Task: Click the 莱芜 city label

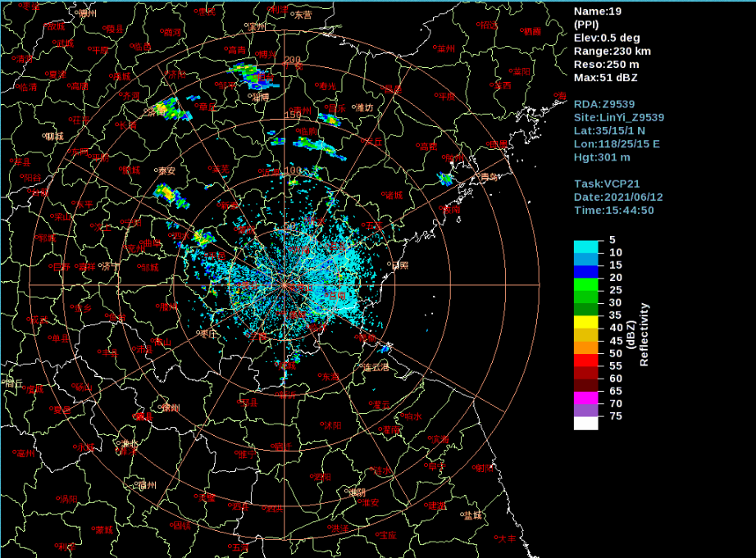Action: click(221, 169)
